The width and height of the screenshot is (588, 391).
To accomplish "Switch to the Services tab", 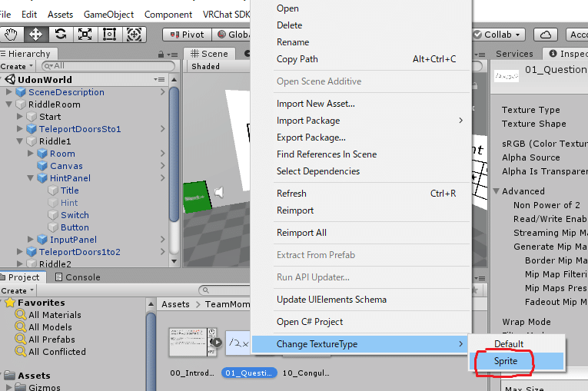I will 514,54.
